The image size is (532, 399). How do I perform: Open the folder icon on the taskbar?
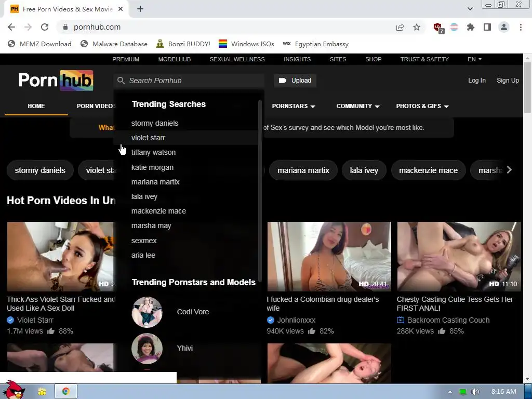click(x=42, y=392)
